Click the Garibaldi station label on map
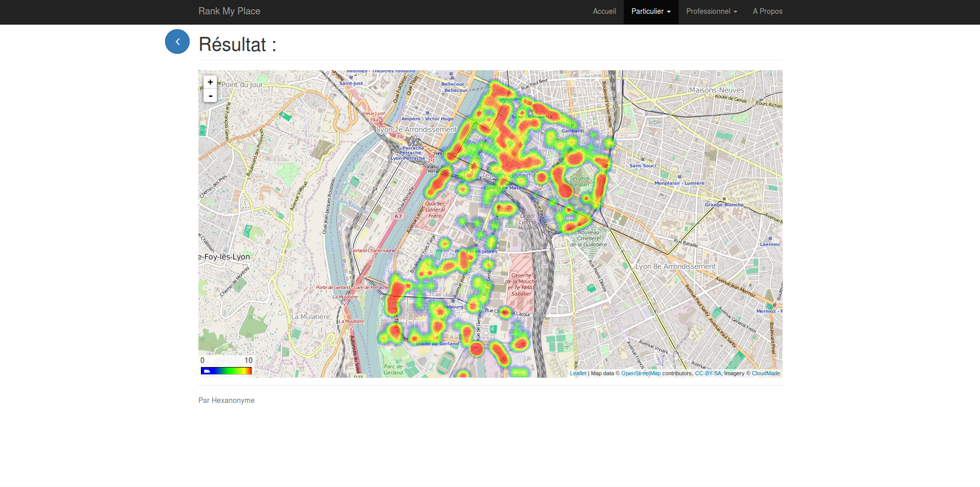Screen dimensions: 980x487 click(x=573, y=131)
